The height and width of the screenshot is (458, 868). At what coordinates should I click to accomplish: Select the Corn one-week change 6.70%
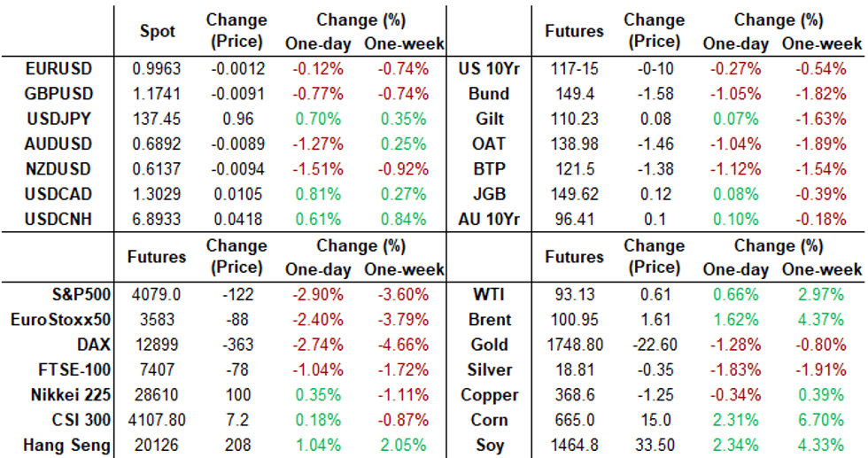coord(819,421)
